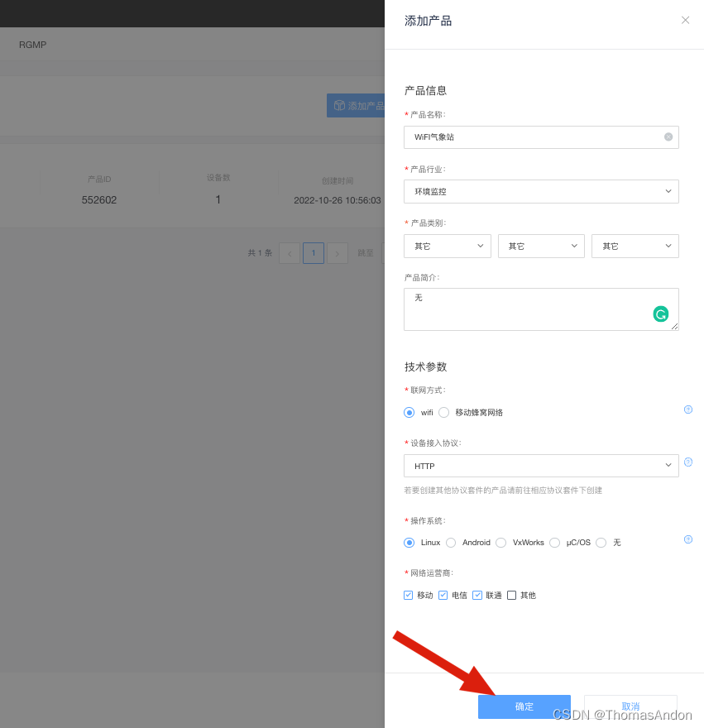
Task: Click the Grammarly icon in 产品简介
Action: tap(660, 314)
